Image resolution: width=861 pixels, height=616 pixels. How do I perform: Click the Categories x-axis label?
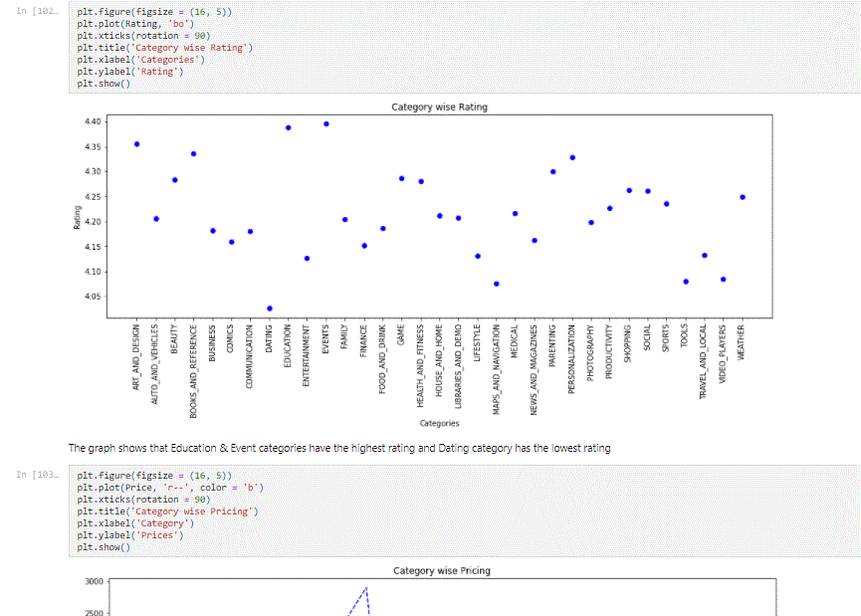pyautogui.click(x=439, y=422)
